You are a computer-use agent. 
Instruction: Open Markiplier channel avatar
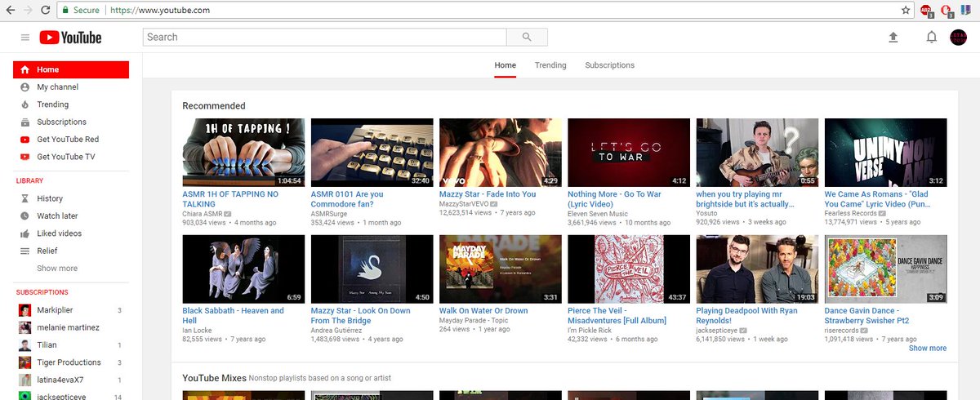[x=25, y=310]
